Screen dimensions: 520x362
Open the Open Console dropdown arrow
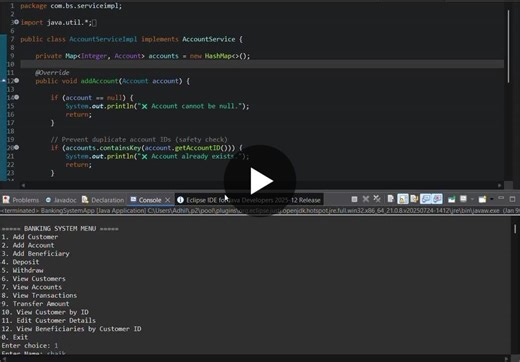(x=491, y=199)
